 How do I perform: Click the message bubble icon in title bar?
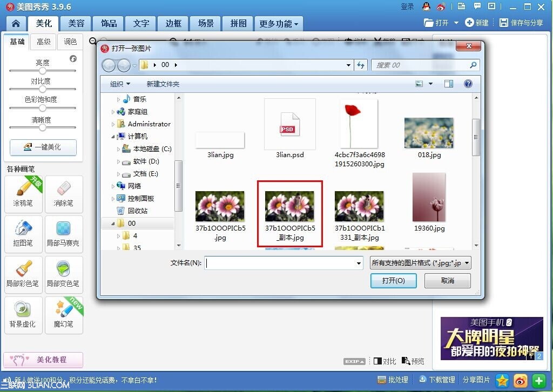click(x=477, y=6)
